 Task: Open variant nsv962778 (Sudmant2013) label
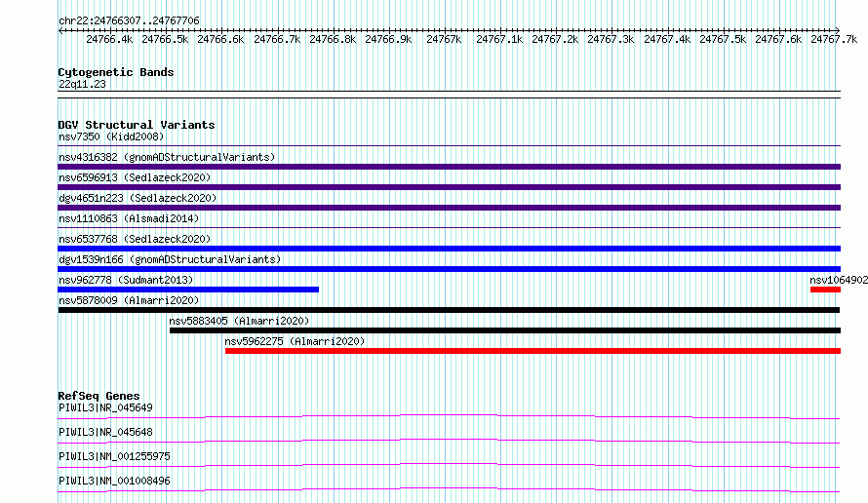(126, 280)
